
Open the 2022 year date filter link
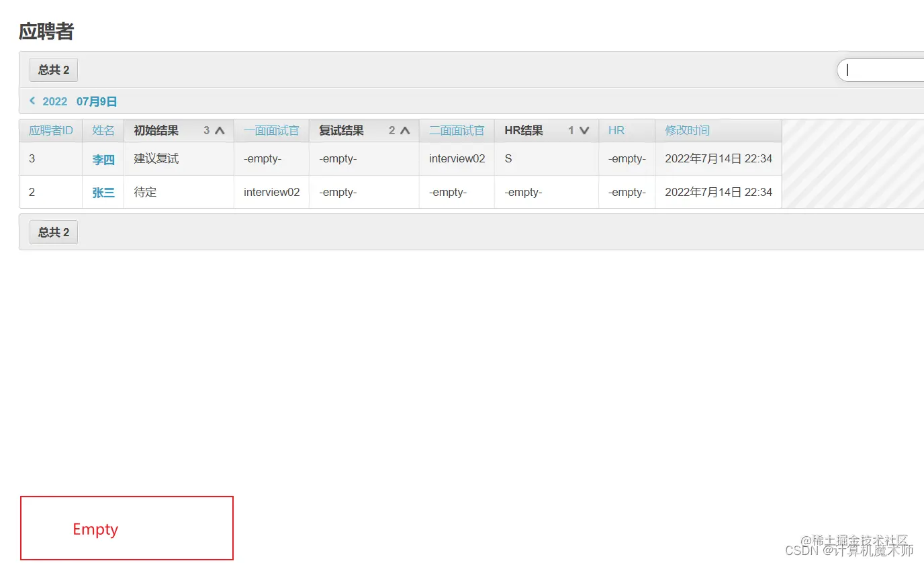point(55,101)
